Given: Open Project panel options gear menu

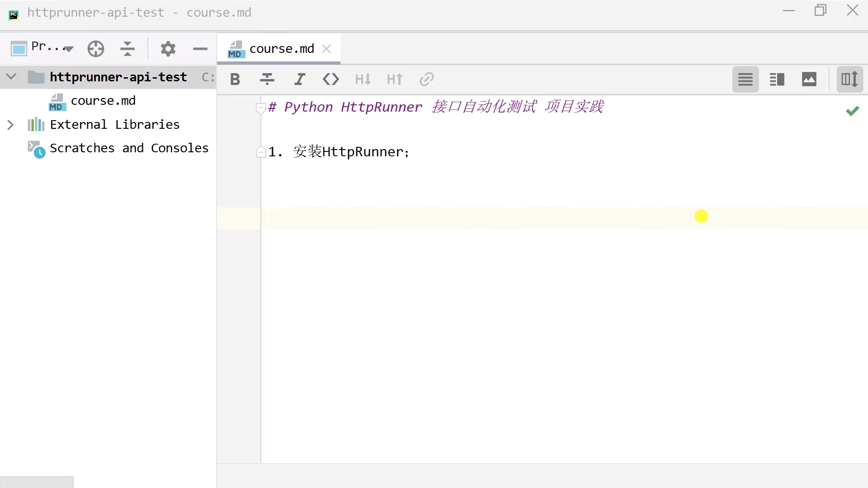Looking at the screenshot, I should click(168, 49).
